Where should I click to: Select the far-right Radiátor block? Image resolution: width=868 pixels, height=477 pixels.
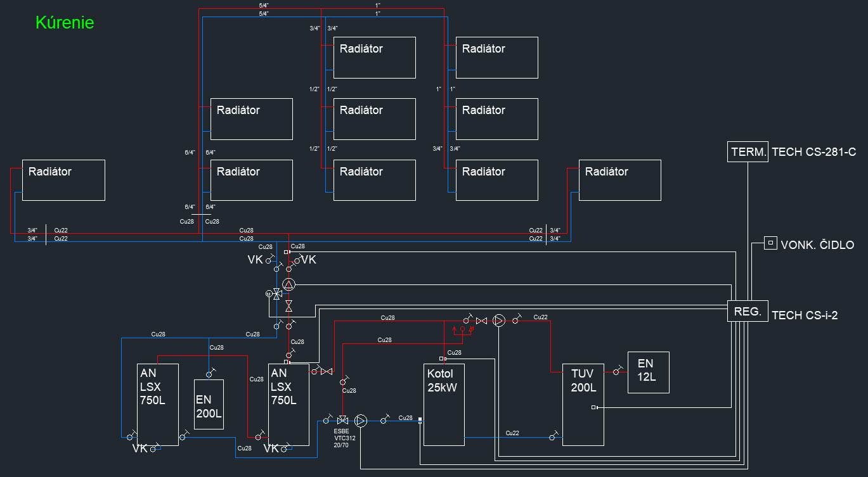[620, 180]
